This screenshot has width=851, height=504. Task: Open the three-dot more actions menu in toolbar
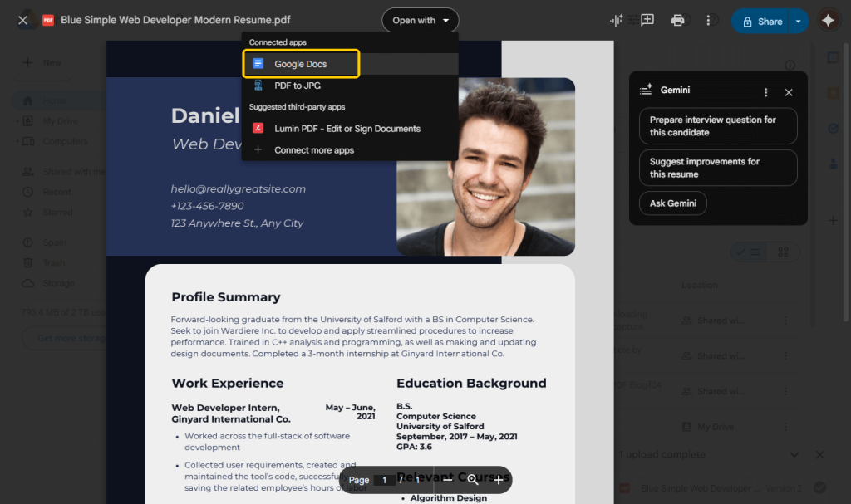[708, 21]
